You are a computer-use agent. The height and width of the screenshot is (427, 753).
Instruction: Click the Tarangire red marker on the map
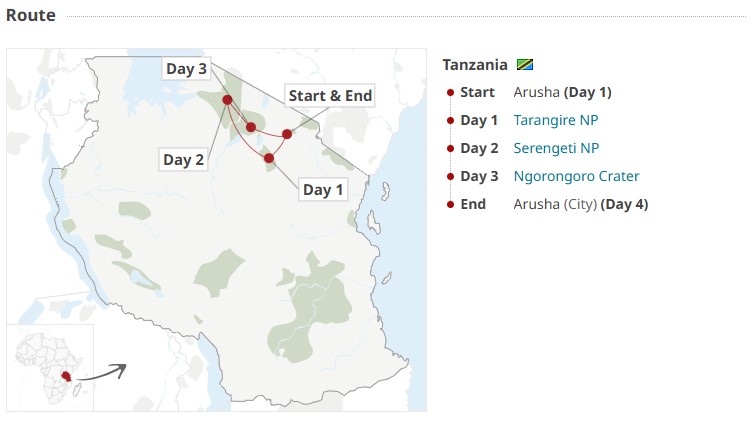(x=269, y=158)
